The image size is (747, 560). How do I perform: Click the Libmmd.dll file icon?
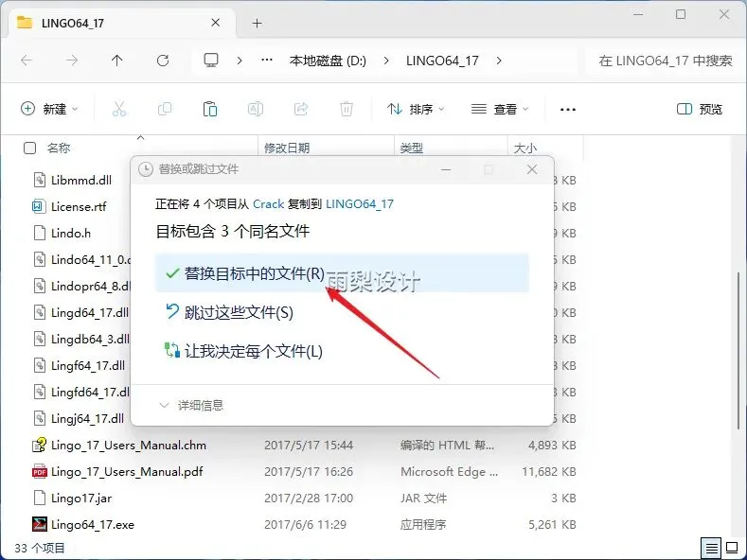[39, 180]
